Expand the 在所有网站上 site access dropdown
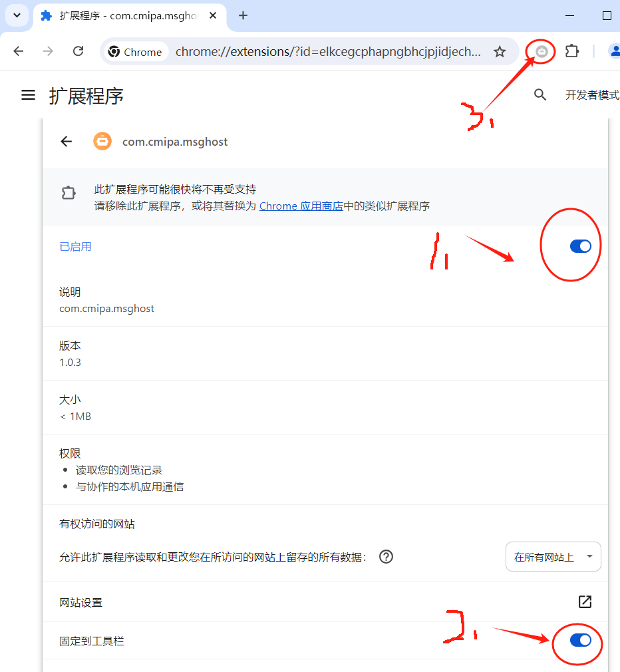Image resolution: width=620 pixels, height=672 pixels. [x=553, y=557]
